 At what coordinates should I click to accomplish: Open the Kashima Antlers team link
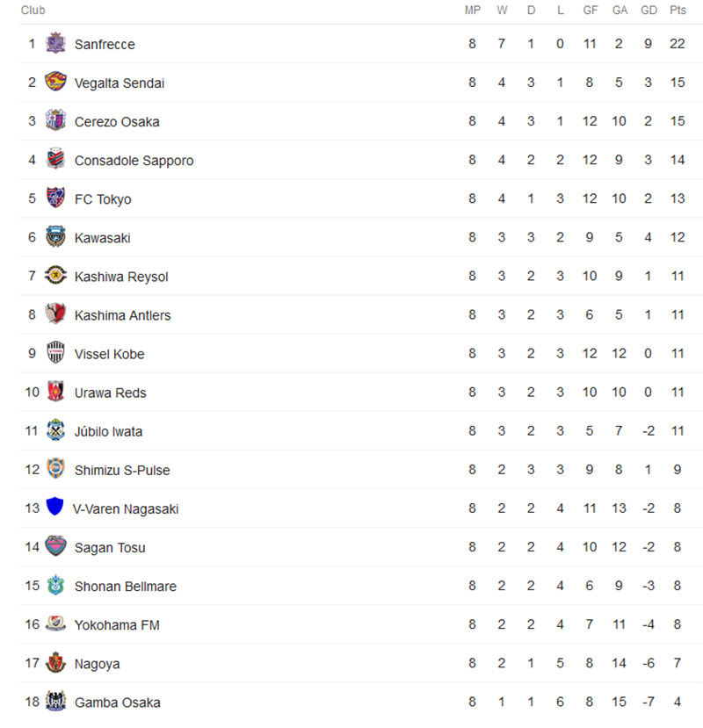[122, 315]
